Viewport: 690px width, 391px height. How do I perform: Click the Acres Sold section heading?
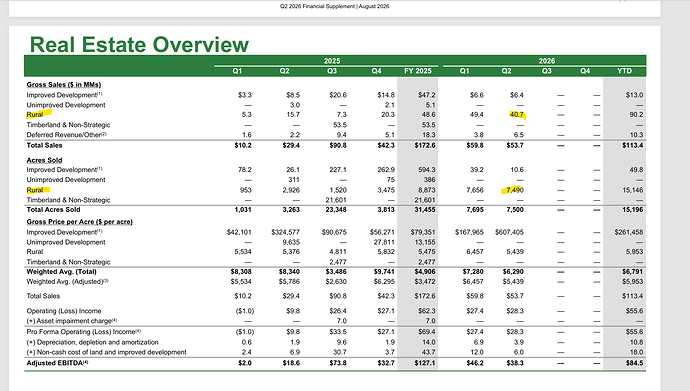click(x=44, y=160)
